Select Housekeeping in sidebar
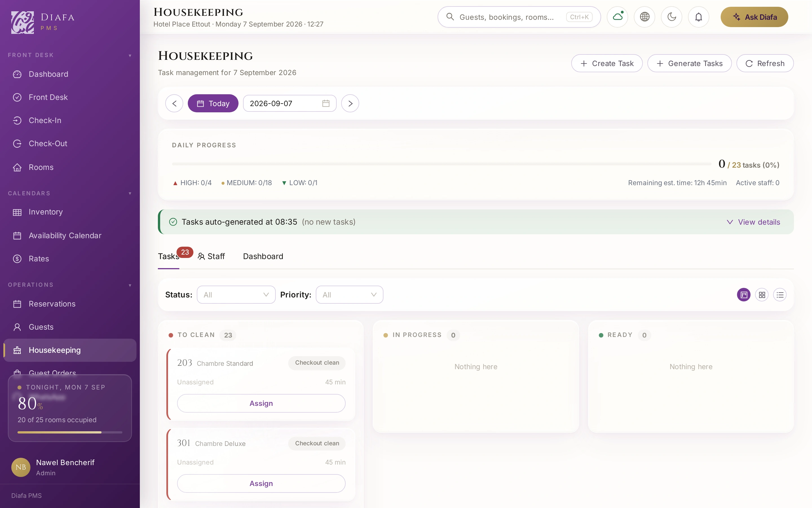812x508 pixels. pos(70,350)
